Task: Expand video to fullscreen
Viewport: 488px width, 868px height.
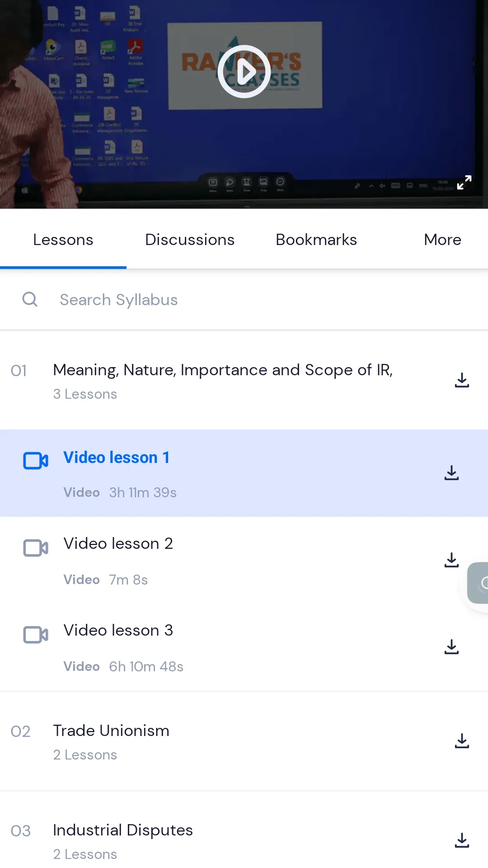Action: point(464,183)
